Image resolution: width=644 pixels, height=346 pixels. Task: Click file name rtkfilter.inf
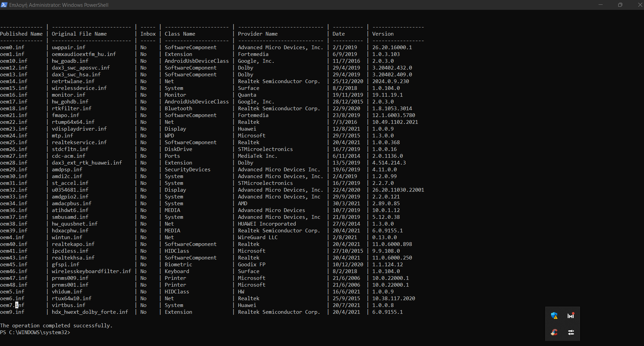pyautogui.click(x=72, y=109)
